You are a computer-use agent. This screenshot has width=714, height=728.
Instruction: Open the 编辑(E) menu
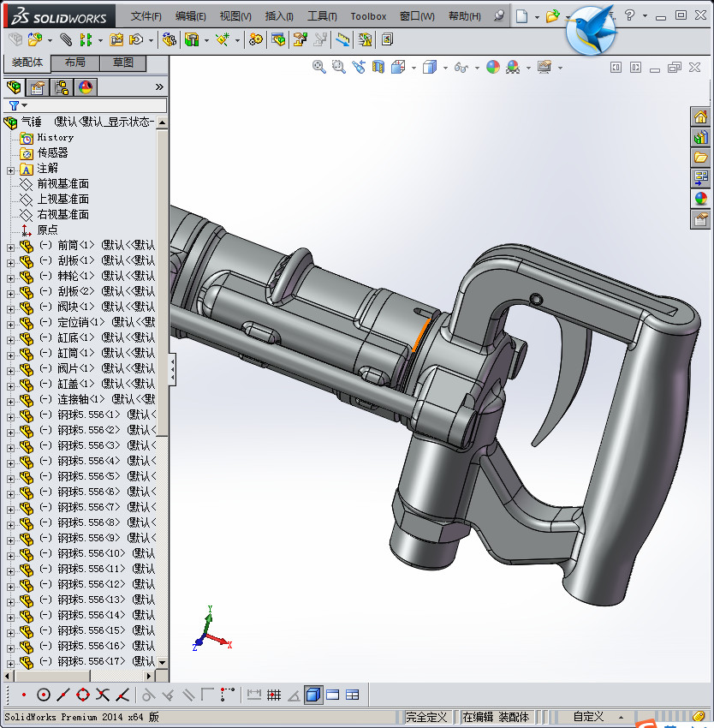pyautogui.click(x=190, y=16)
